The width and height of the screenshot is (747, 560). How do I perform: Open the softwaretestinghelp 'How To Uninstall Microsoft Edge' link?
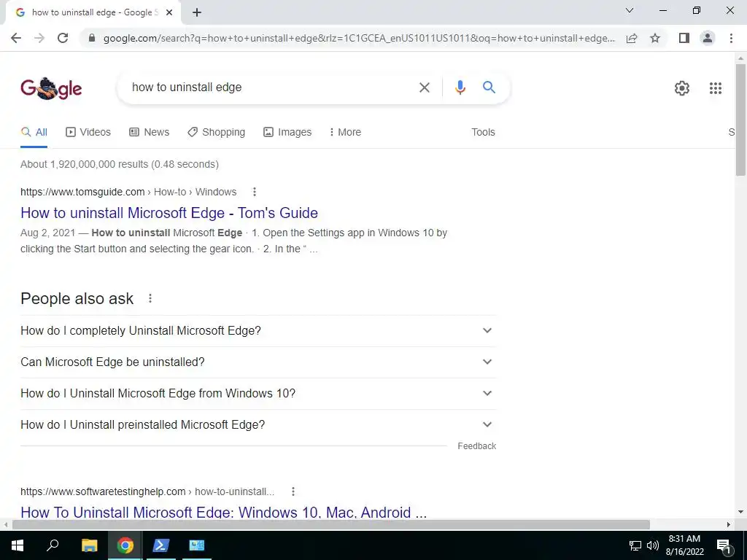pyautogui.click(x=223, y=513)
